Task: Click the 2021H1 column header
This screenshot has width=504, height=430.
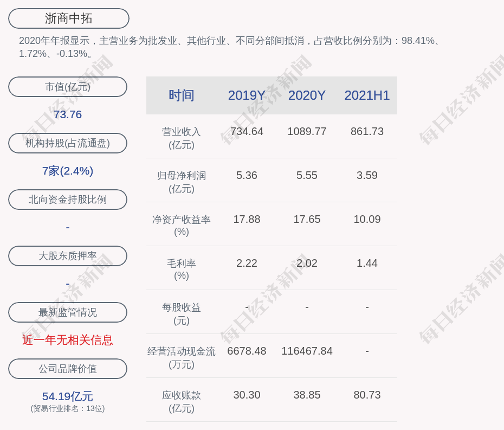Action: pyautogui.click(x=367, y=95)
